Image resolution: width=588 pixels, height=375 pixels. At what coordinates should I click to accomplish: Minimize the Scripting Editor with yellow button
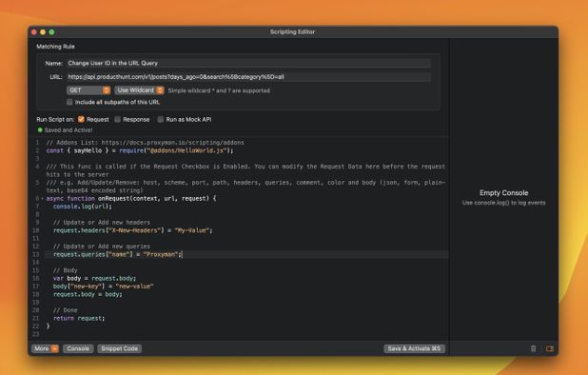(43, 32)
